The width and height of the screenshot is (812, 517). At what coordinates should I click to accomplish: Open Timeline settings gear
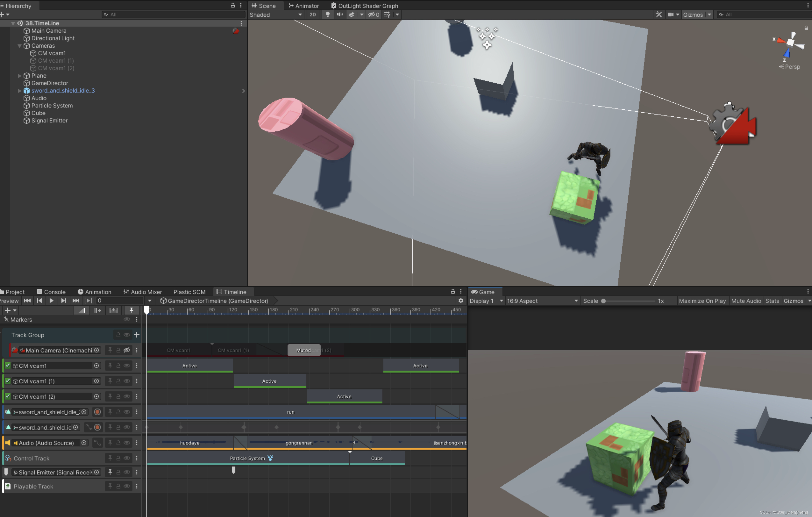pos(461,301)
